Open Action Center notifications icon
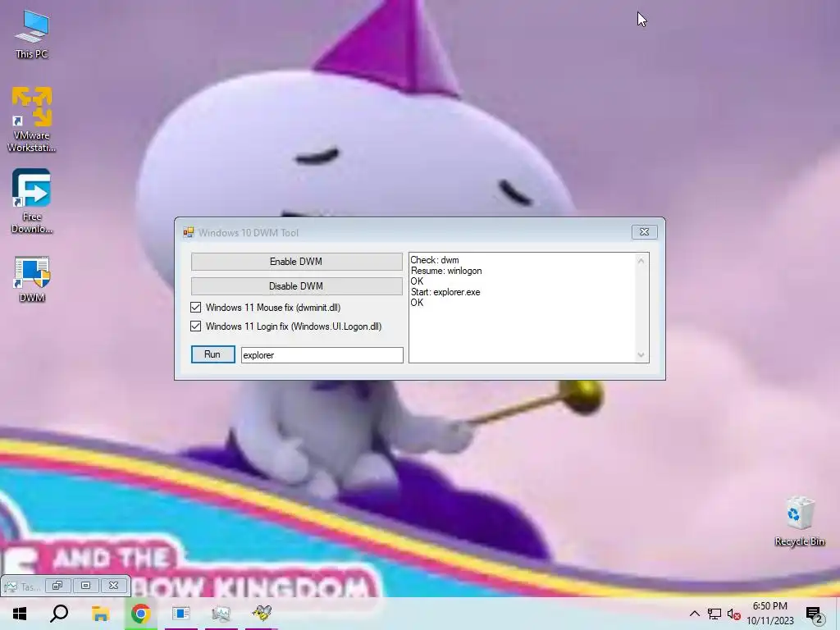 [x=814, y=614]
